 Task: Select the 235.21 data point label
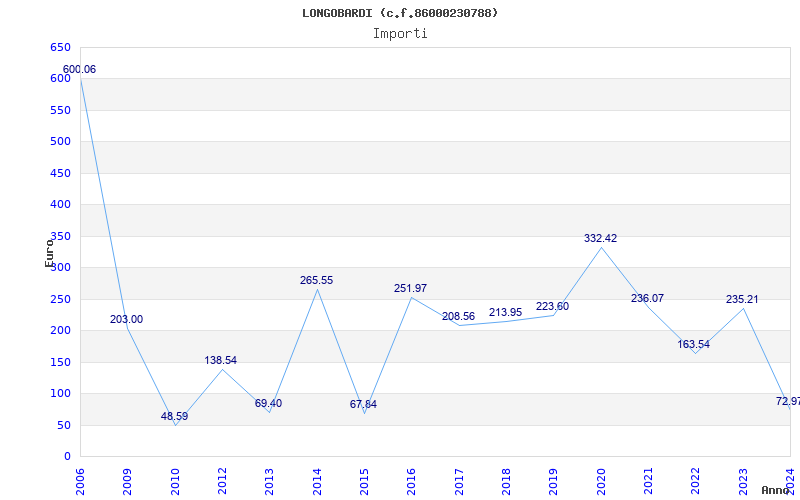742,299
